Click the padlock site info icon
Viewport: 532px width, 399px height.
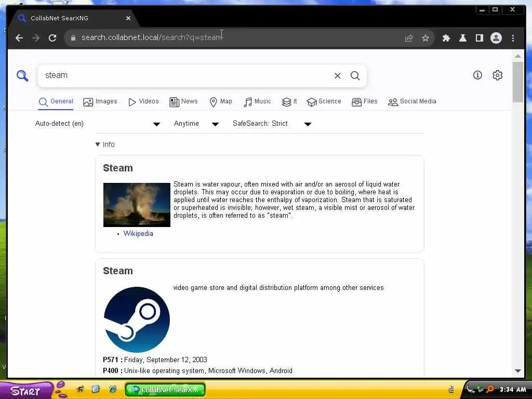(x=73, y=37)
